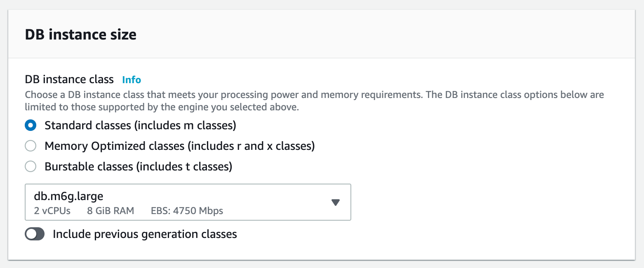This screenshot has width=644, height=268.
Task: Choose Memory Optimized classes option
Action: click(x=31, y=146)
